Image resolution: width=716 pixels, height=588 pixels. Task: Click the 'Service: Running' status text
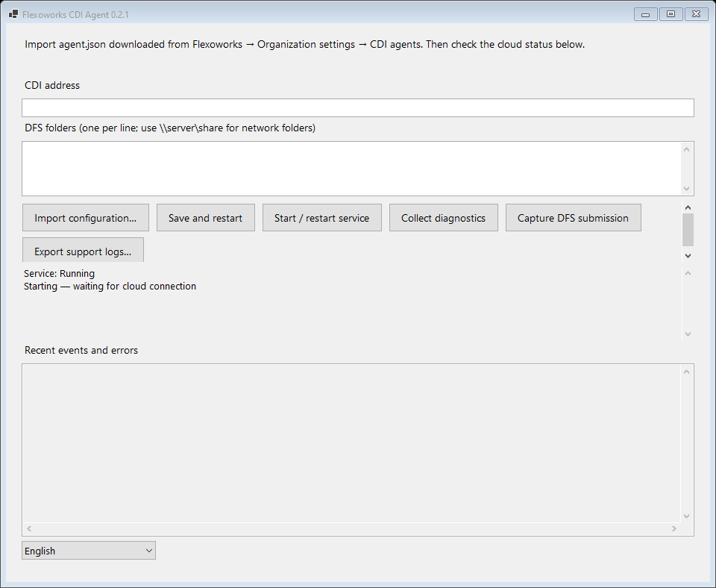[60, 273]
